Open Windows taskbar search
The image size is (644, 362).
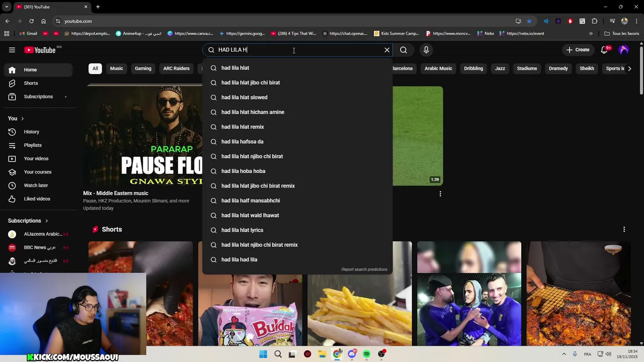[278, 354]
